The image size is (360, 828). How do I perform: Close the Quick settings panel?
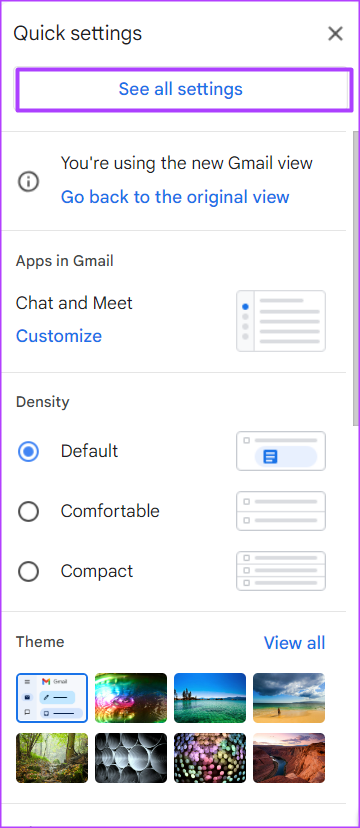click(x=335, y=34)
